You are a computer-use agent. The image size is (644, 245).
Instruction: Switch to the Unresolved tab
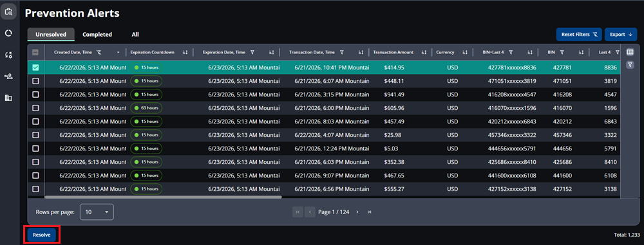tap(51, 35)
